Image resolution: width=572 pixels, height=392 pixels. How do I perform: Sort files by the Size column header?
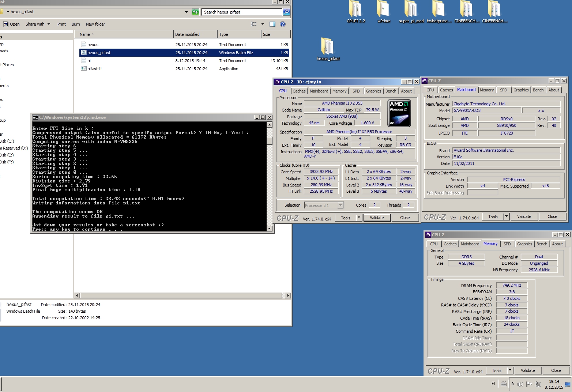276,34
